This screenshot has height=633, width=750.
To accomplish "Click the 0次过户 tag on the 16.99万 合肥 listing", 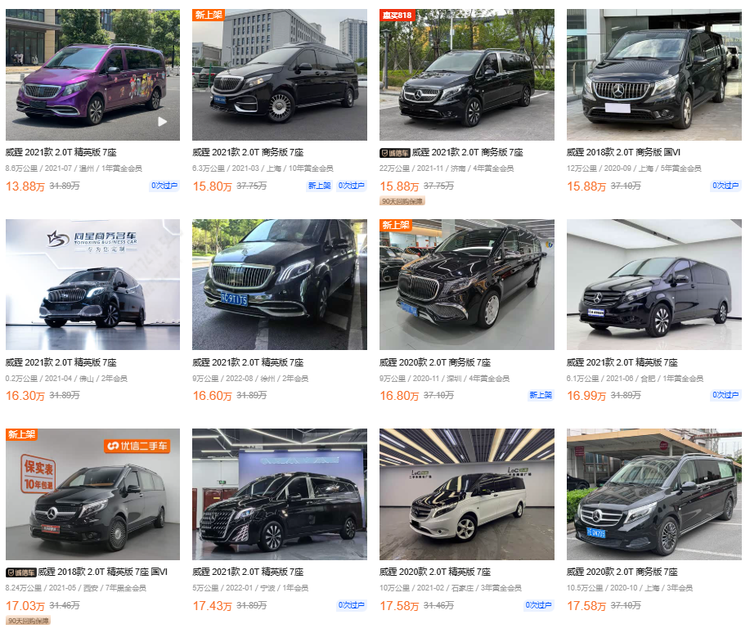I will [726, 395].
